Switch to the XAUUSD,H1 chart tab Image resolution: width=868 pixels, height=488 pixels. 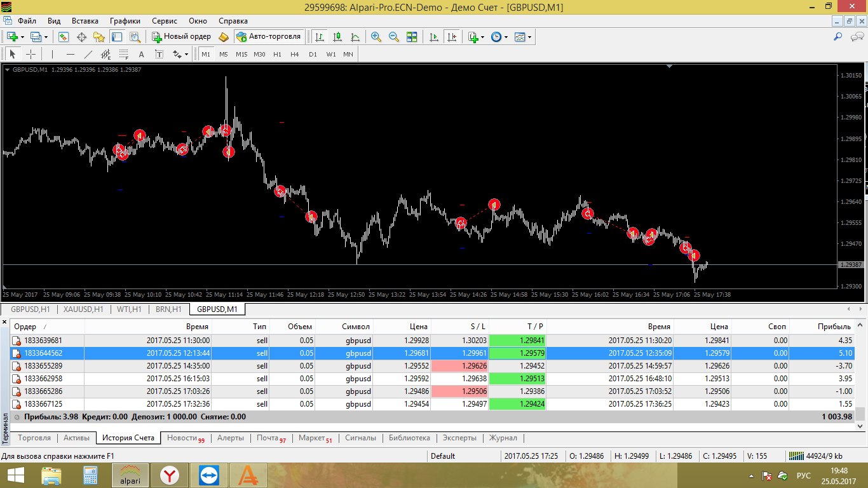[83, 309]
